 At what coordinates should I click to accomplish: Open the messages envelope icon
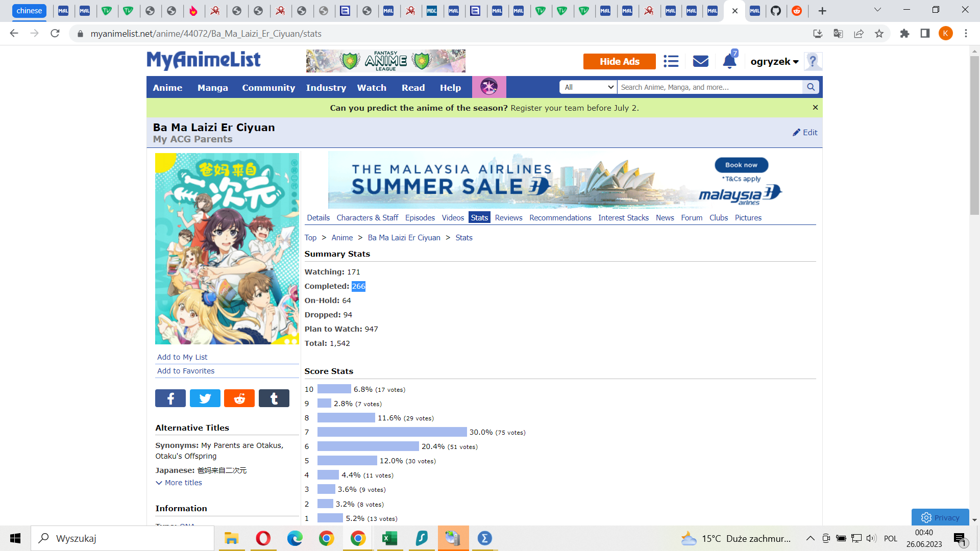click(x=700, y=61)
